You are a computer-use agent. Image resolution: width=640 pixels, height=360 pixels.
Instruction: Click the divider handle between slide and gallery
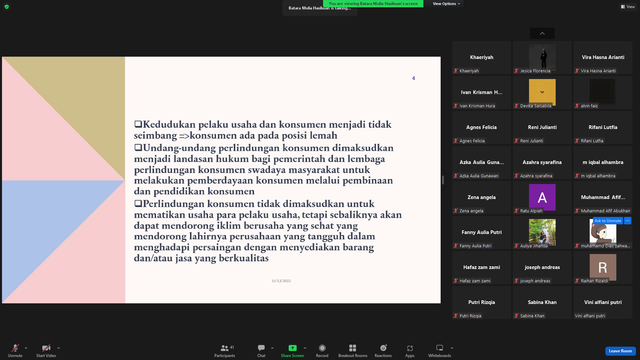click(x=443, y=180)
